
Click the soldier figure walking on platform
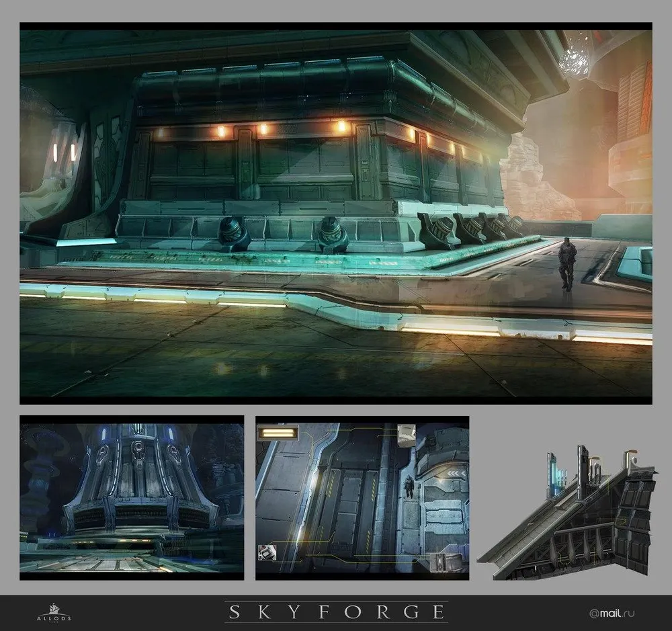pos(567,265)
